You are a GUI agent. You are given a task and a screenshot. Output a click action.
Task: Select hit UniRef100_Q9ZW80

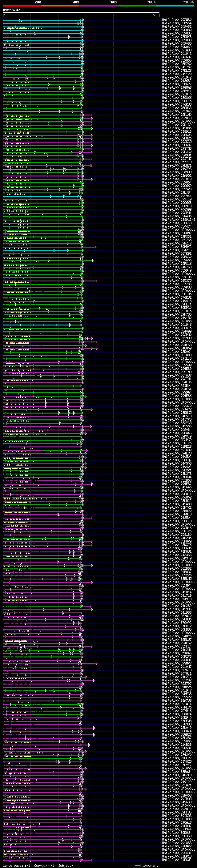[177, 20]
